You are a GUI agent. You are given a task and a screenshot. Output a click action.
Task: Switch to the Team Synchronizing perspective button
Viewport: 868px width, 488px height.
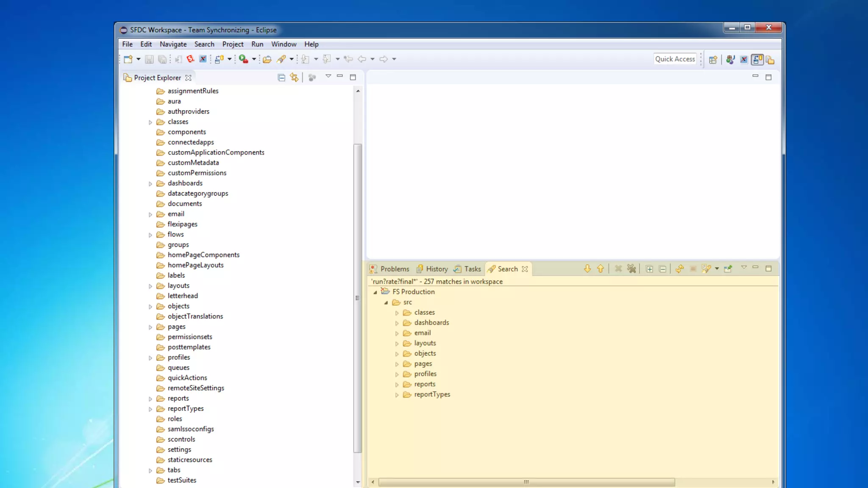(x=757, y=60)
